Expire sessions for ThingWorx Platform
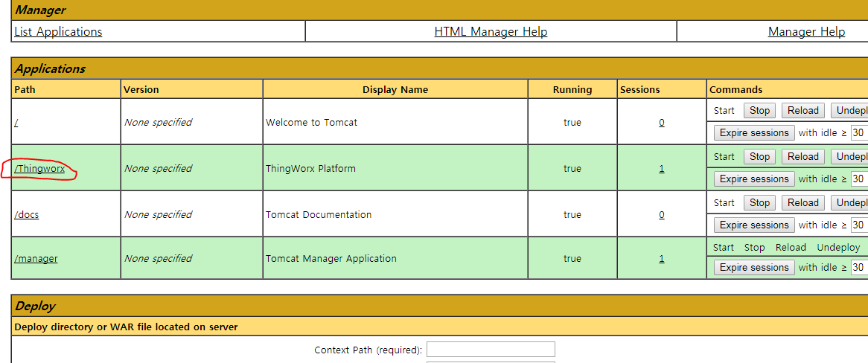Screen dimensions: 868x363 pos(754,179)
